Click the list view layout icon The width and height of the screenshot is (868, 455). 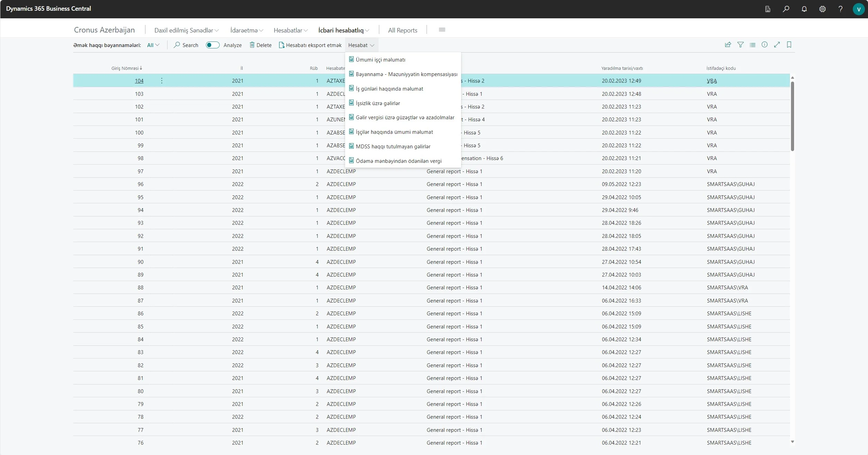point(752,45)
